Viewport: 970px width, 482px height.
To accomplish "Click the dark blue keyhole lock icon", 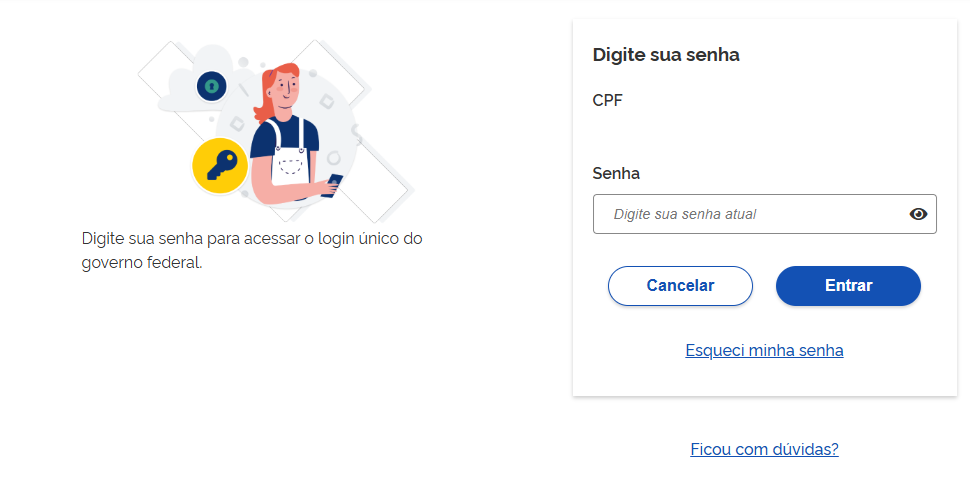I will point(211,87).
